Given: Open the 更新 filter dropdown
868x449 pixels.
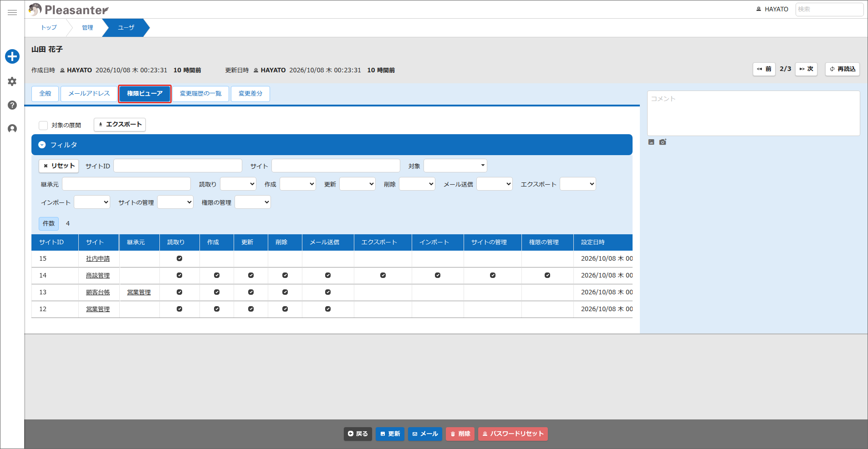Looking at the screenshot, I should point(357,184).
